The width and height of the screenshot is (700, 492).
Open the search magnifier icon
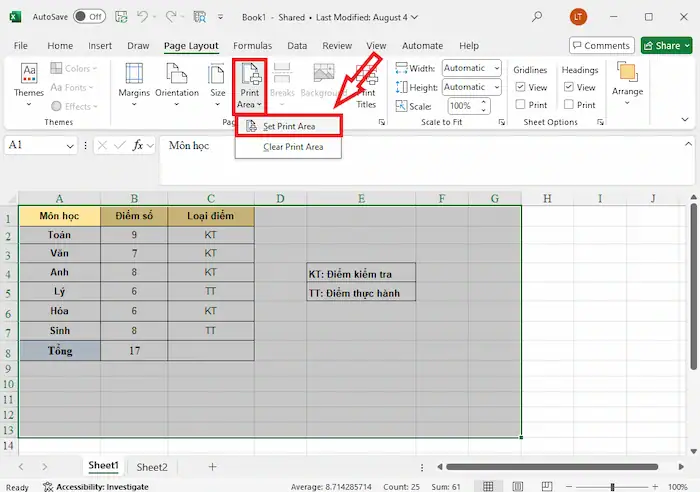(538, 17)
